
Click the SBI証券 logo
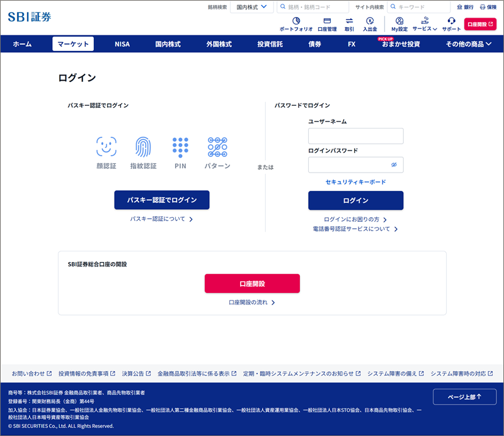pos(30,17)
